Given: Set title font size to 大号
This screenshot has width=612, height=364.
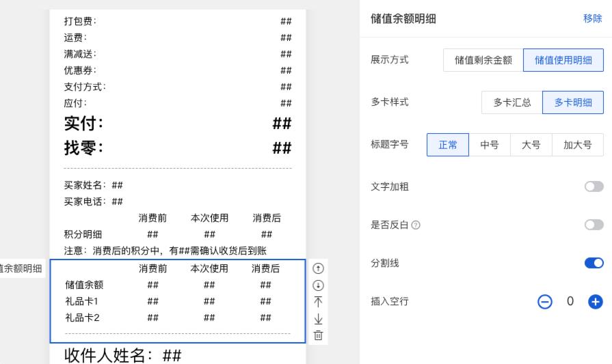Looking at the screenshot, I should point(531,145).
